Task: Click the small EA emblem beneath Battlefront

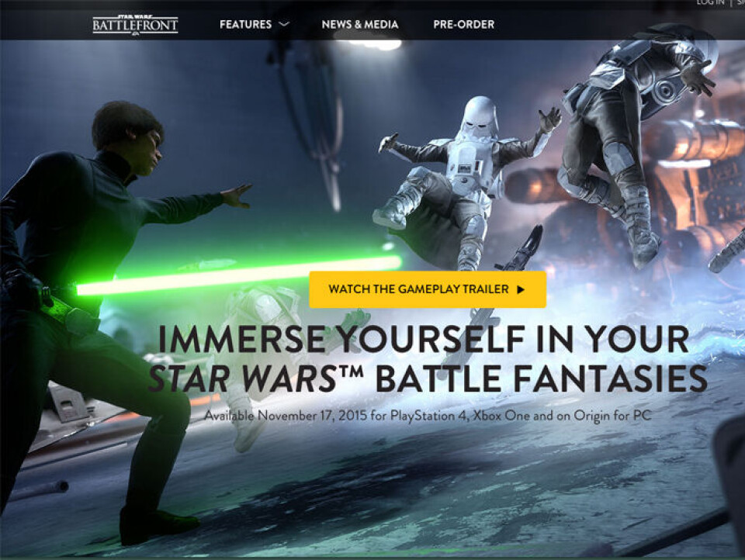Action: click(135, 35)
